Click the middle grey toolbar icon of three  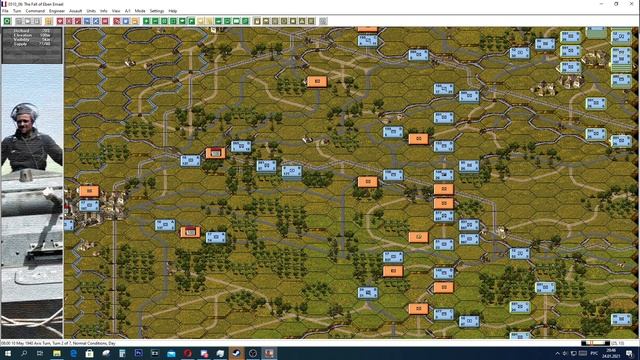(28, 21)
